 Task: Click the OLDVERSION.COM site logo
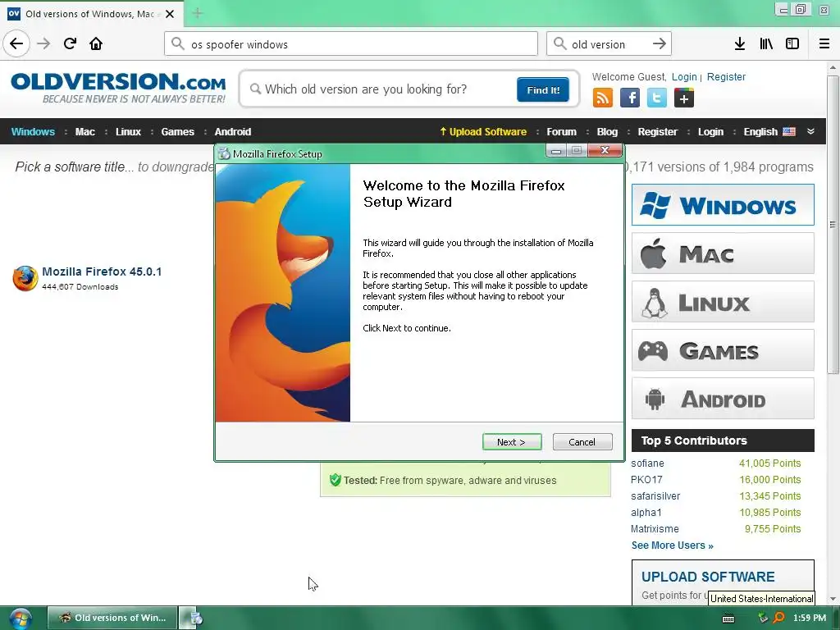point(118,89)
